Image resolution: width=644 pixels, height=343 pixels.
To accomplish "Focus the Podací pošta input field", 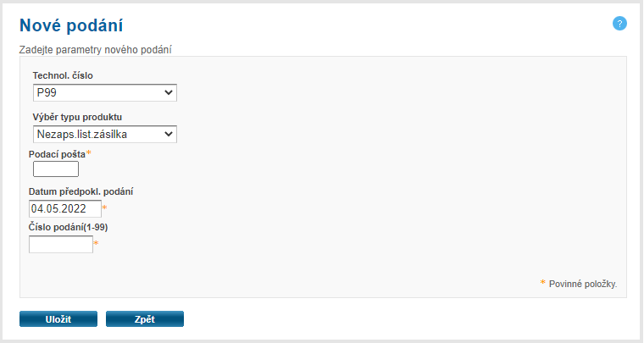I will (x=55, y=169).
